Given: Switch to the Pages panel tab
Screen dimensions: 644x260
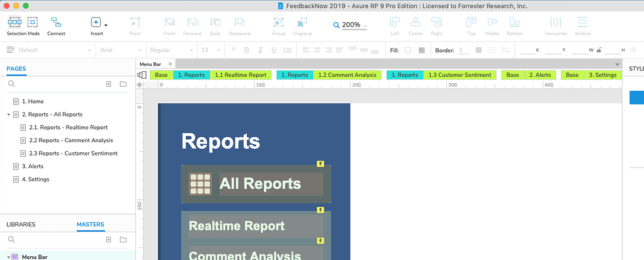Looking at the screenshot, I should pos(16,69).
